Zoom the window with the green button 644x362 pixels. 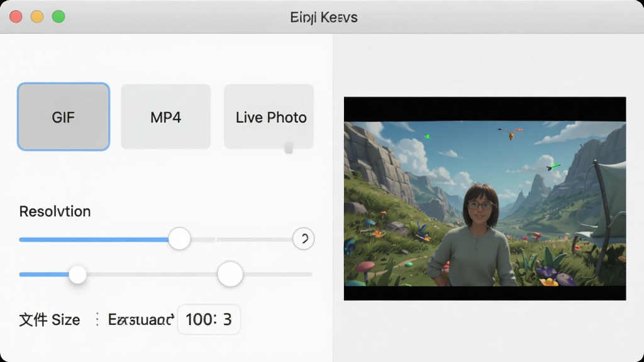point(58,17)
